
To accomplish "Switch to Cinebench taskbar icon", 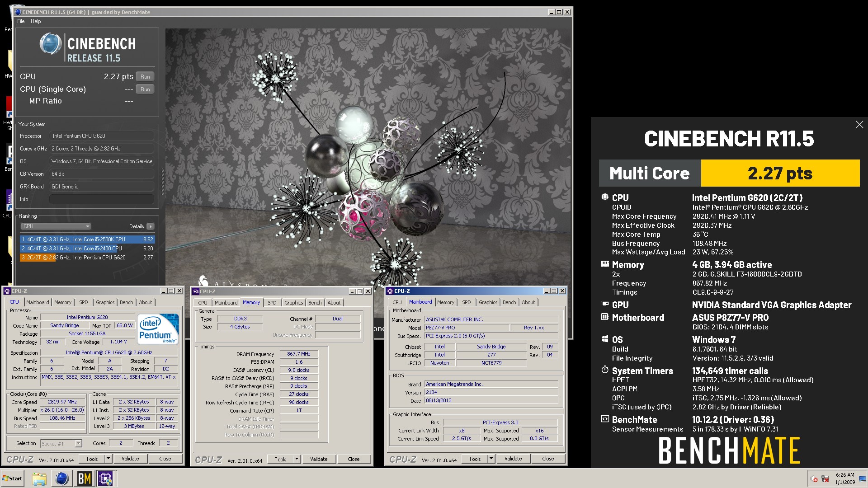I will (61, 479).
